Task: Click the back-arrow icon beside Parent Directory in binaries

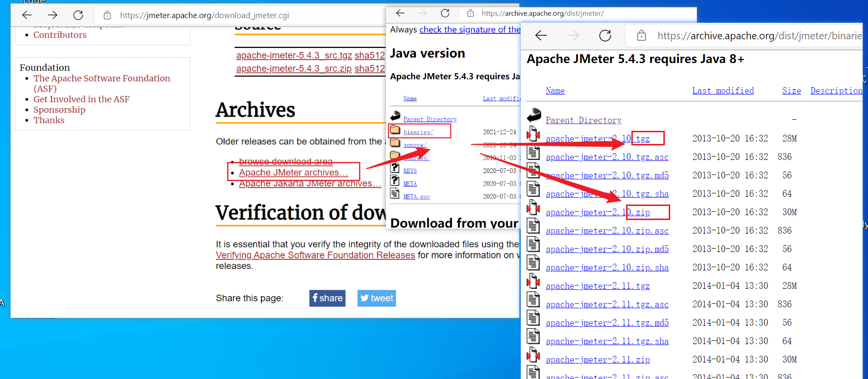Action: pos(534,115)
